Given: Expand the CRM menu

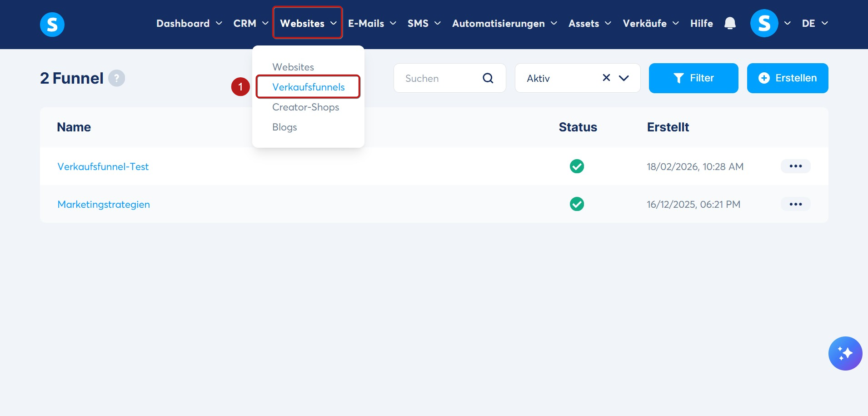Looking at the screenshot, I should tap(251, 23).
